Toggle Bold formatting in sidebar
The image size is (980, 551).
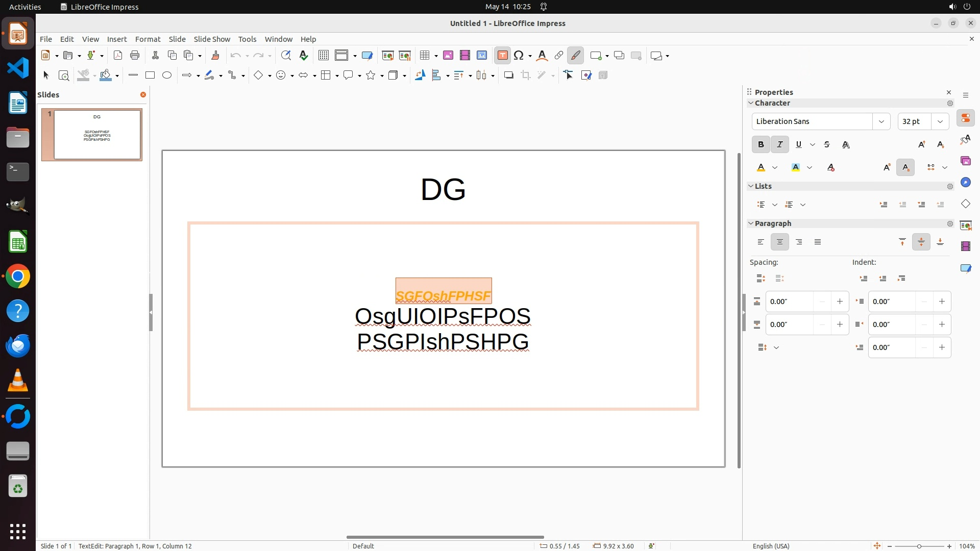[x=761, y=145]
